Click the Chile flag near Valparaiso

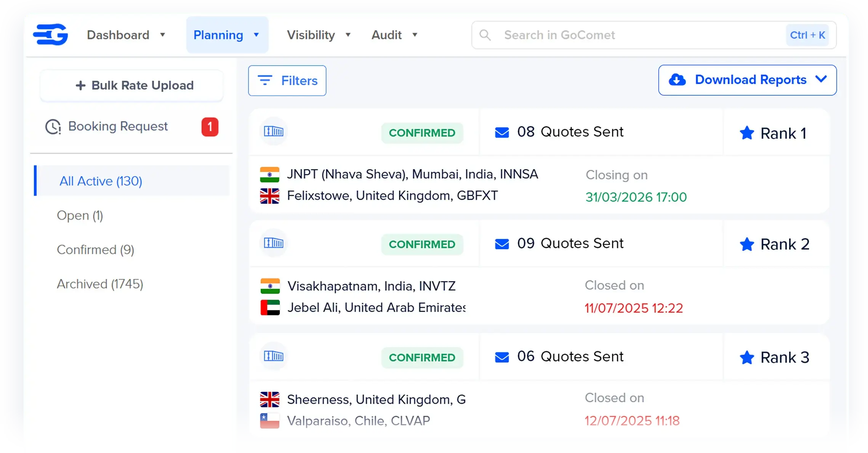click(x=271, y=420)
